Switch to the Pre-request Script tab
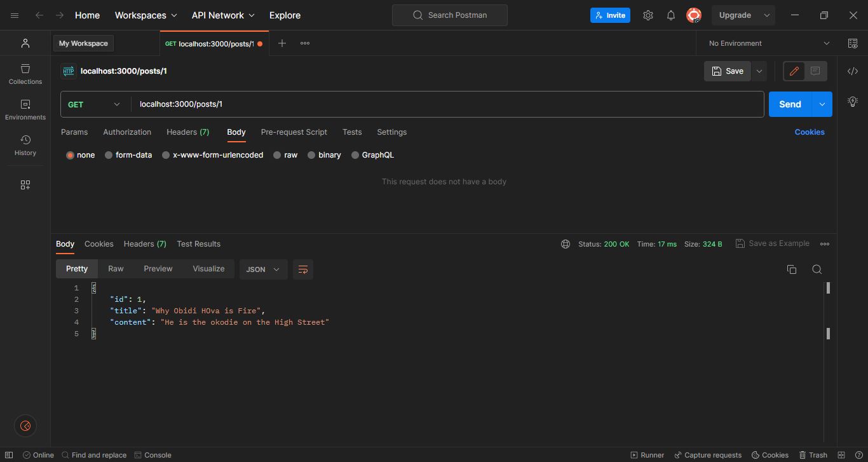The image size is (868, 462). (294, 132)
